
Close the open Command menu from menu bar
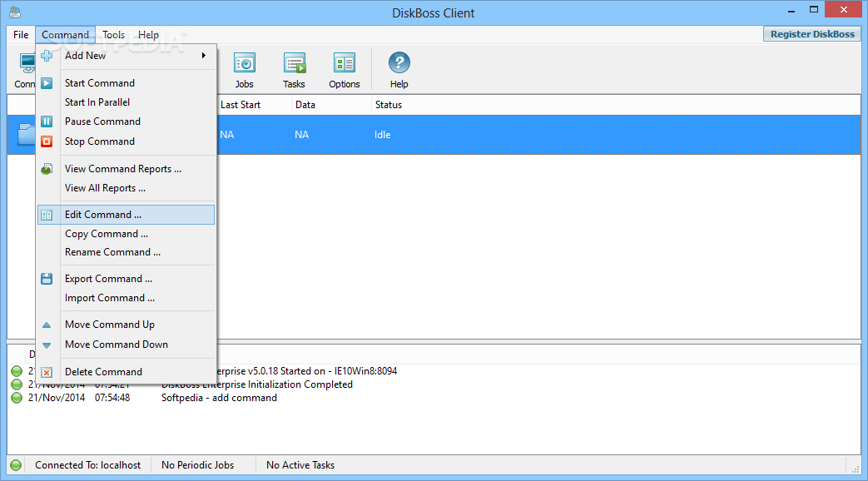[x=65, y=35]
